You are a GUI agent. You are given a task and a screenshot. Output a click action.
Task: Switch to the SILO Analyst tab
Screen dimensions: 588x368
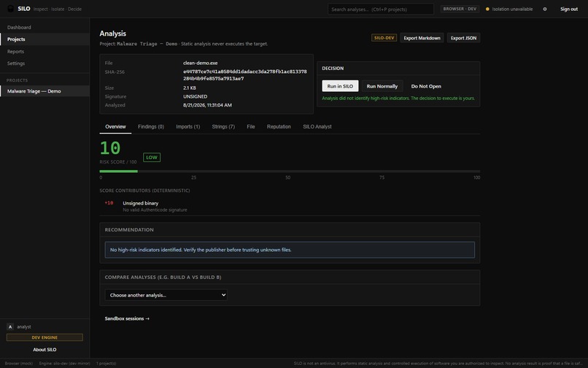[317, 126]
